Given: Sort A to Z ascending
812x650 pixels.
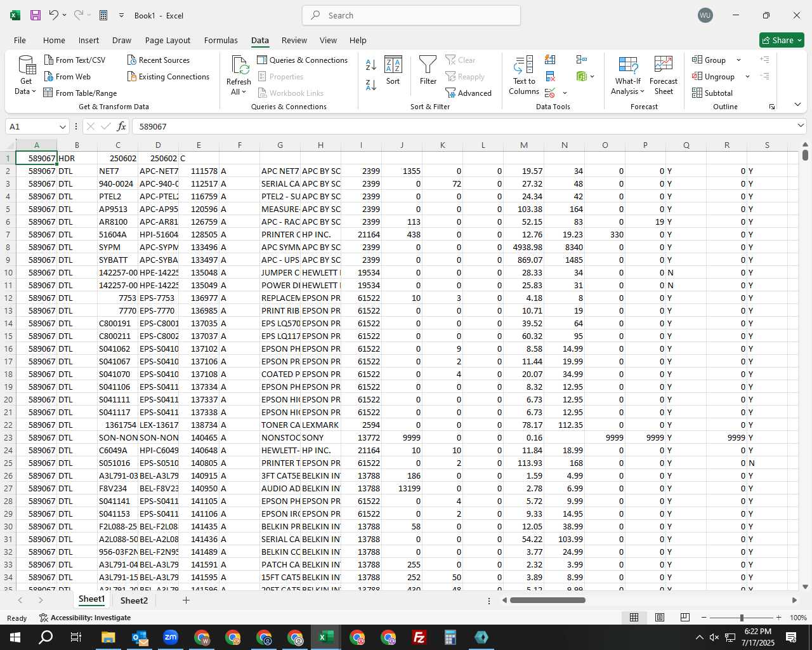Looking at the screenshot, I should [371, 65].
